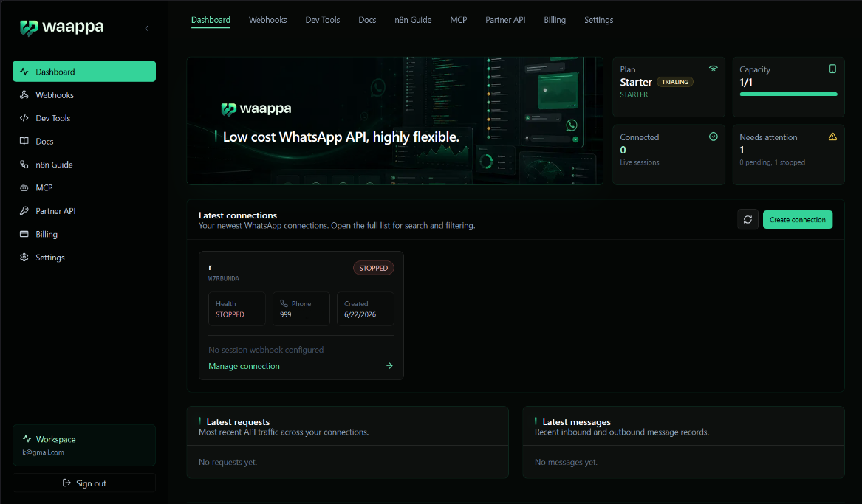
Task: Click the Health STOPPED value
Action: pyautogui.click(x=230, y=314)
